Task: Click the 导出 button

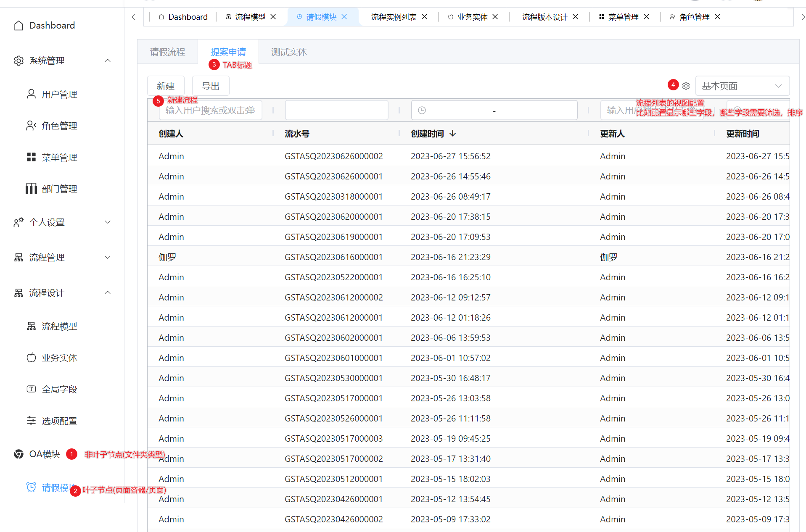Action: 211,86
